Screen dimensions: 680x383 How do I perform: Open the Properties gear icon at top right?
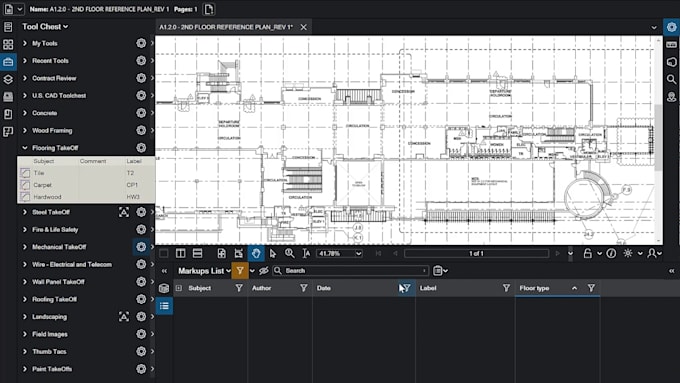click(x=671, y=27)
